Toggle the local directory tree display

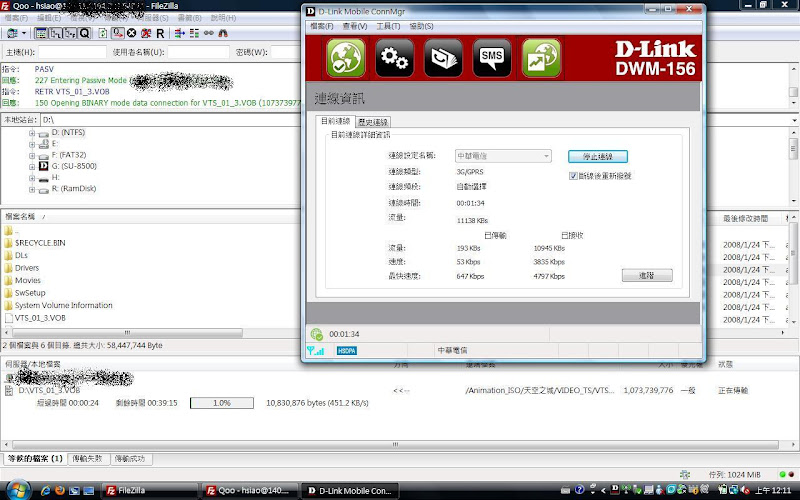(x=55, y=33)
